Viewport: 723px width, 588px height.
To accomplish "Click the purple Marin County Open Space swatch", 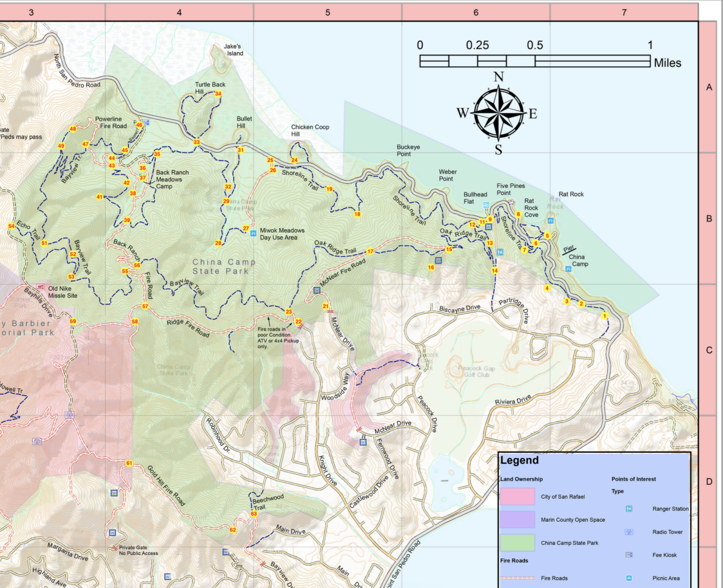I will click(517, 519).
